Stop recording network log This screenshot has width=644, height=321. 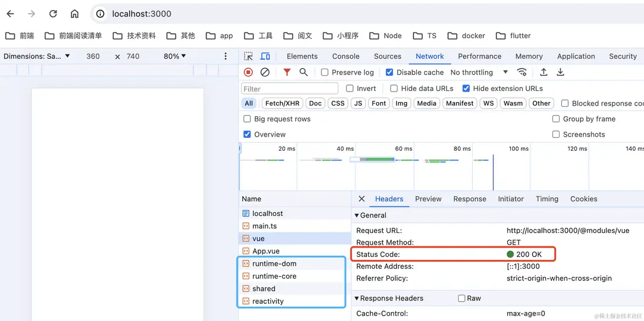pos(248,72)
